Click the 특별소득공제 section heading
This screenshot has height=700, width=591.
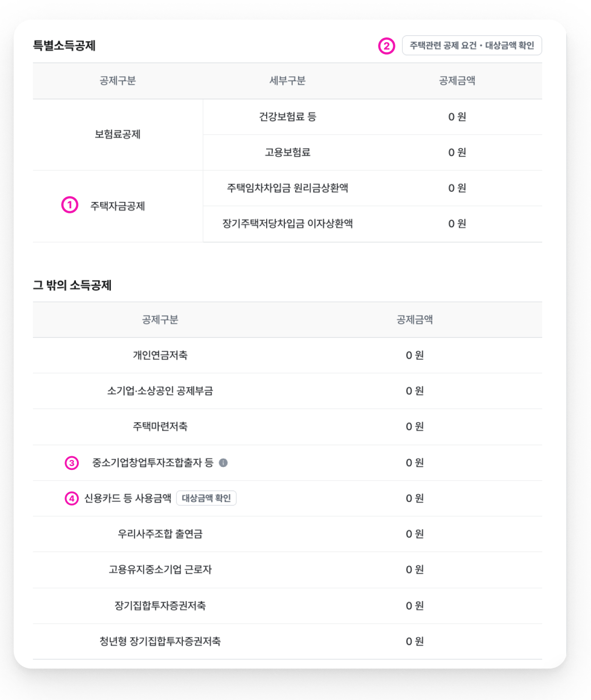coord(64,46)
